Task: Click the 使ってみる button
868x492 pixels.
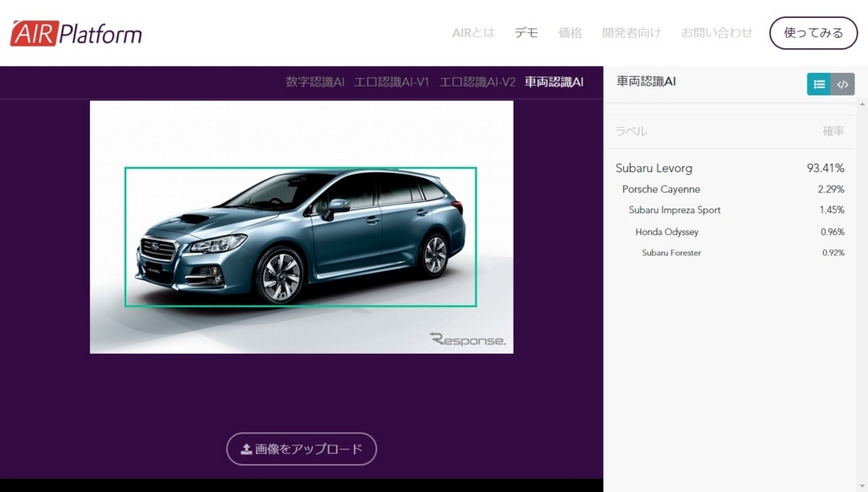Action: click(813, 33)
